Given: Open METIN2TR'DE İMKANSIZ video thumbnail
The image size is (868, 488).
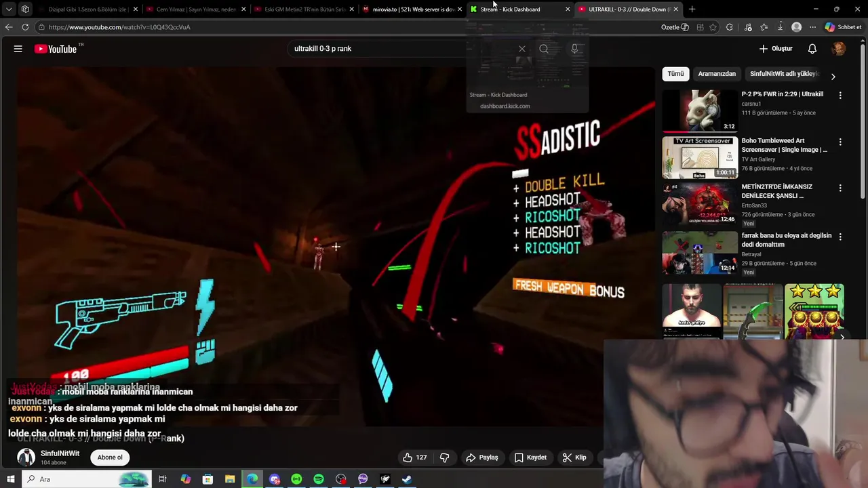Looking at the screenshot, I should pos(699,204).
